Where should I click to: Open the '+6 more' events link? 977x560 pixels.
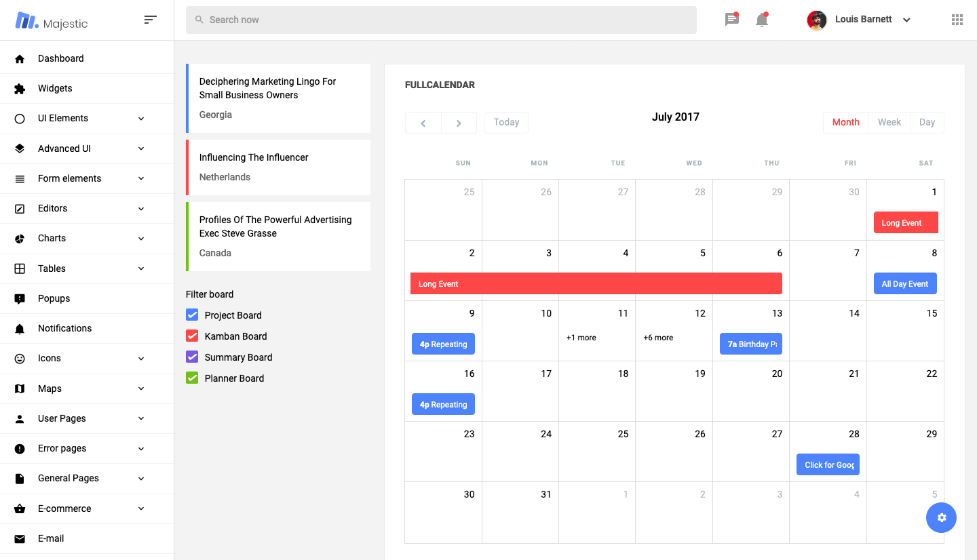[x=658, y=338]
